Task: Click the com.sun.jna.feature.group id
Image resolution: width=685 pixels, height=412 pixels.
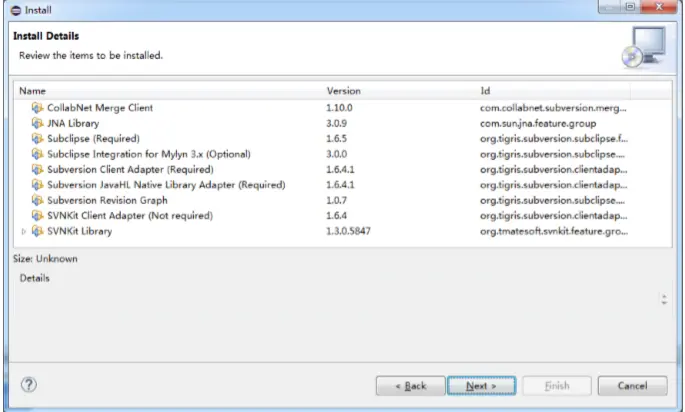Action: coord(538,124)
